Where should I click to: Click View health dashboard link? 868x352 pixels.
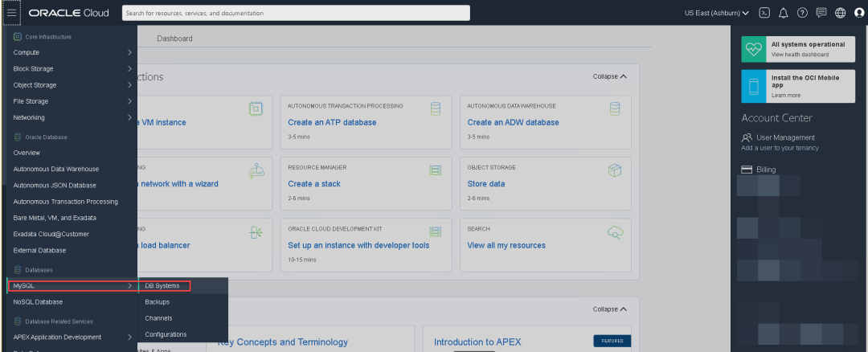pos(800,54)
